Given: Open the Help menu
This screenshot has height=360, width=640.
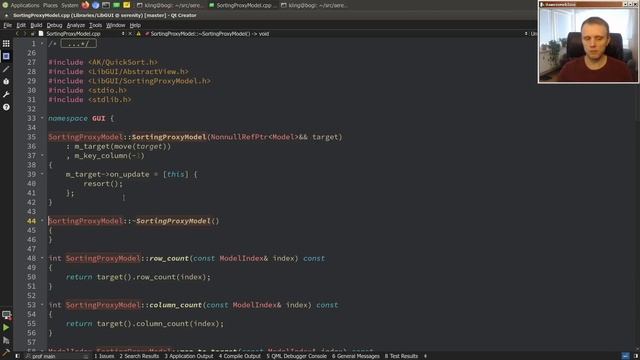Looking at the screenshot, I should (135, 25).
